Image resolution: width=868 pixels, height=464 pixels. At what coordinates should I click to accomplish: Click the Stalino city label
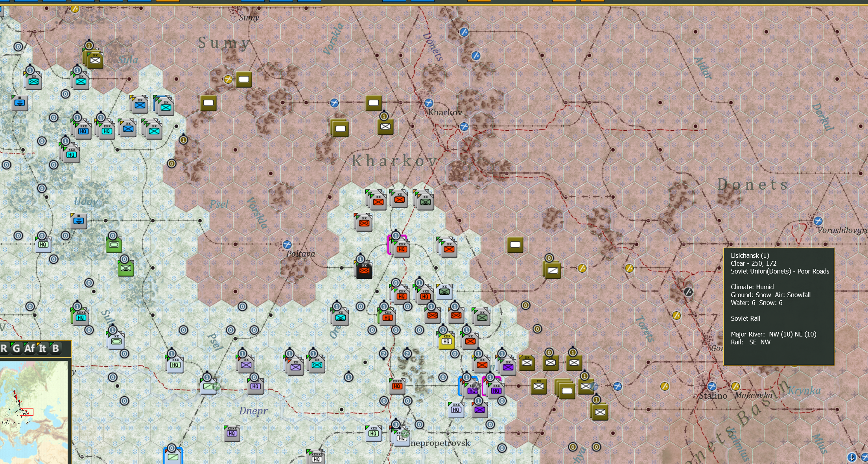(x=713, y=396)
